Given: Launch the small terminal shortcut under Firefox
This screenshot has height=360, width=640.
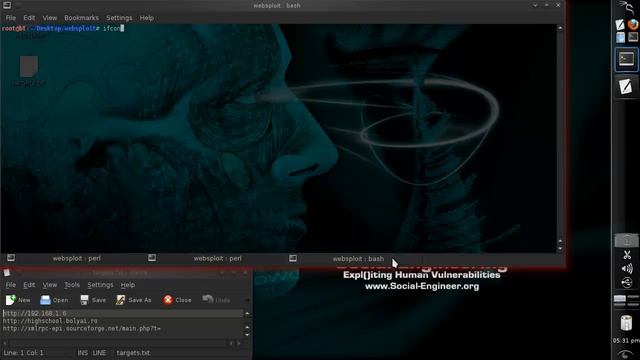Looking at the screenshot, I should click(x=633, y=38).
